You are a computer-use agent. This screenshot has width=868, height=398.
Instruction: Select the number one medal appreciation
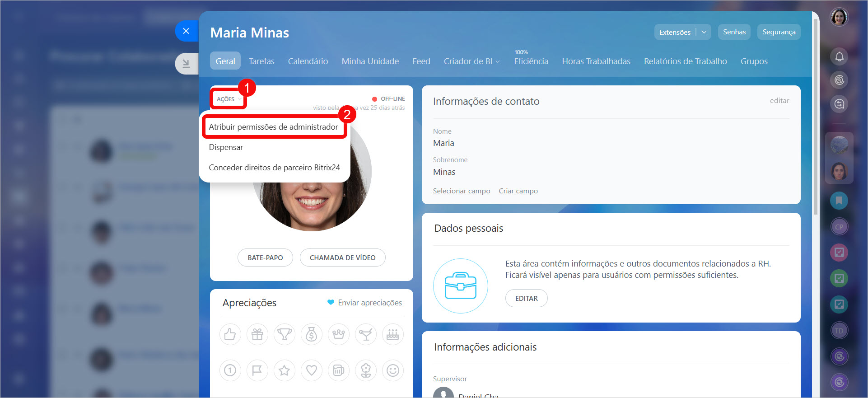click(230, 370)
